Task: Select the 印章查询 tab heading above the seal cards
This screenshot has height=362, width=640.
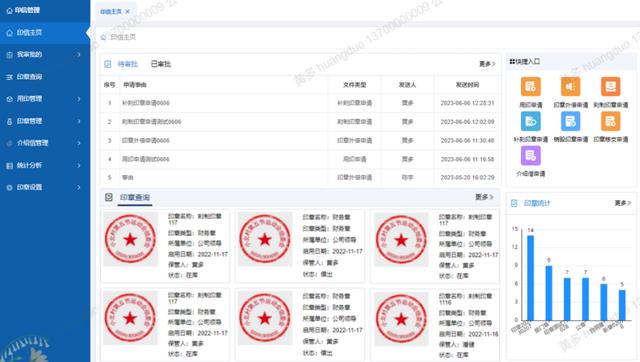Action: coord(135,197)
